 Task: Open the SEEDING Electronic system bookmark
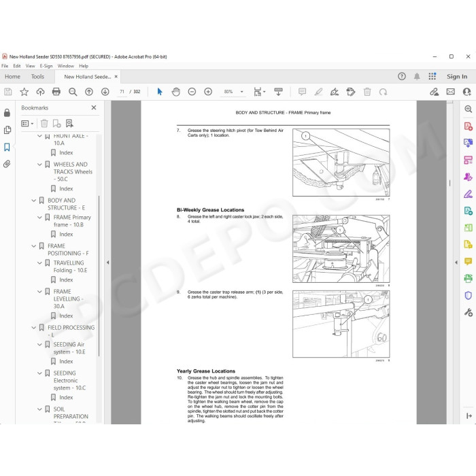click(69, 380)
